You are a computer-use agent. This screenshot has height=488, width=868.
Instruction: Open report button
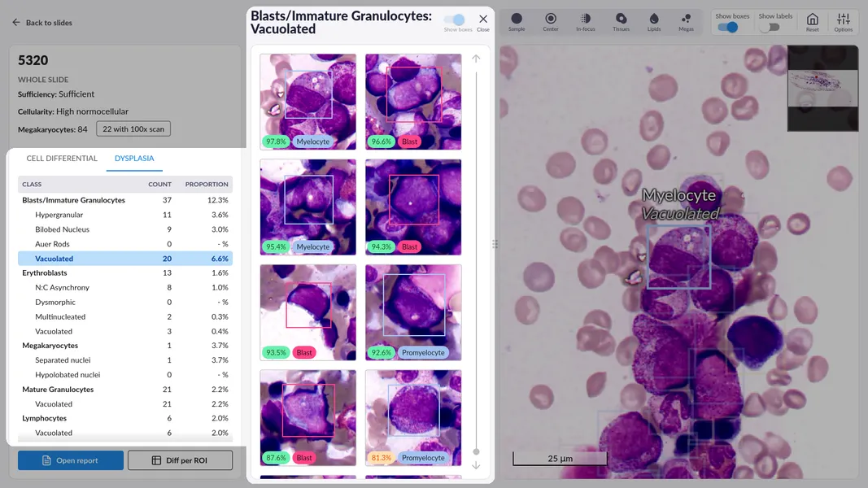click(71, 460)
